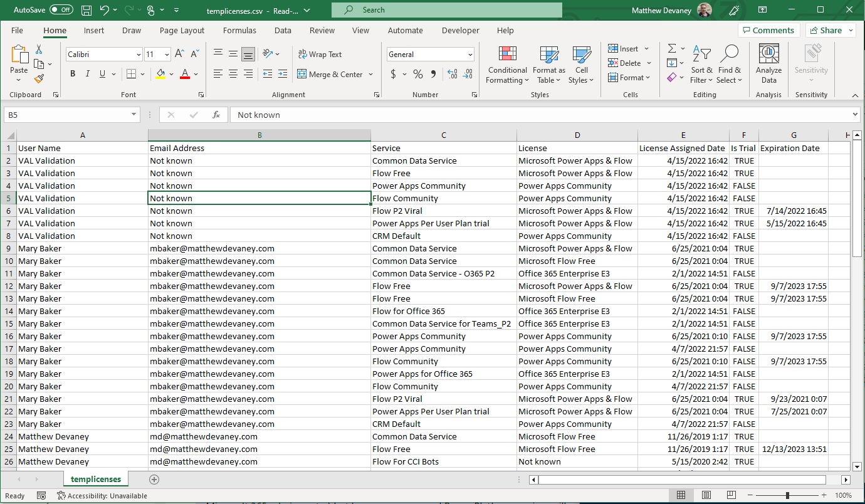Toggle Italic formatting
Image resolution: width=865 pixels, height=504 pixels.
(88, 74)
